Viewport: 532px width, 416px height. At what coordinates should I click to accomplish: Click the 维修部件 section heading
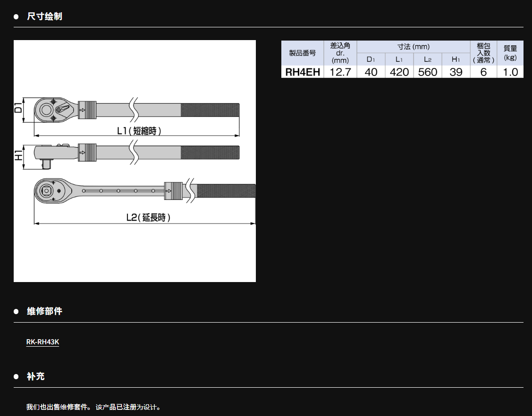point(44,311)
